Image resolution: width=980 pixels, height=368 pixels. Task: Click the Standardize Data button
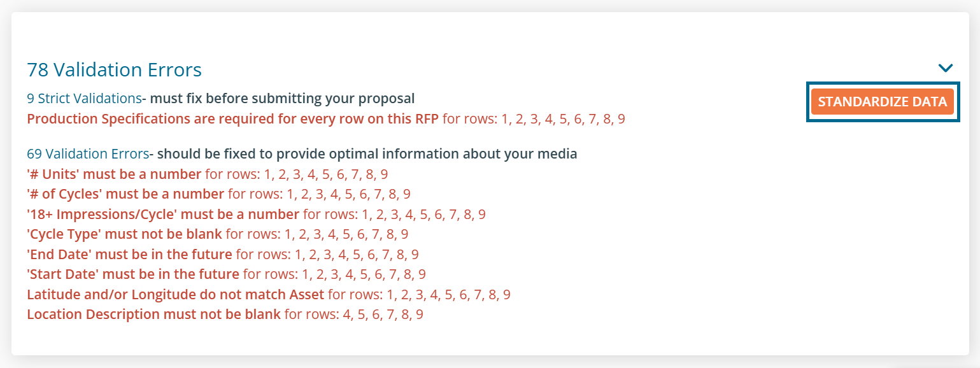[883, 102]
